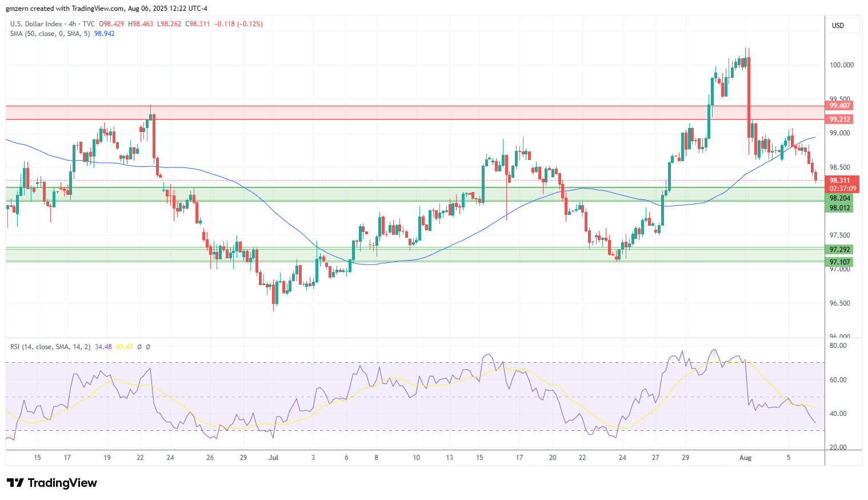Click the 60.00 RSI axis tick
The width and height of the screenshot is (868, 500).
point(838,380)
